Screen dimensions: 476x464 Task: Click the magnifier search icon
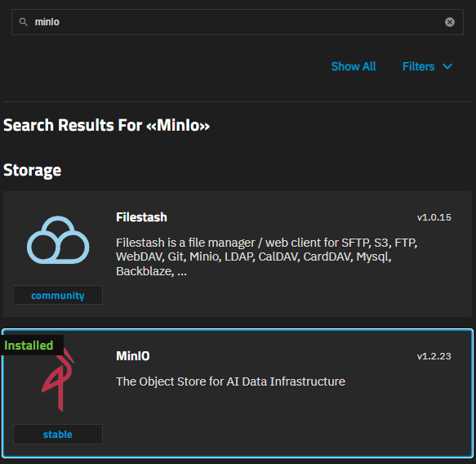tap(24, 22)
